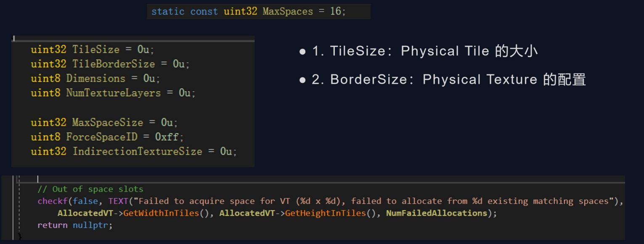644x244 pixels.
Task: Click the TileSize variable in the code
Action: pos(96,50)
